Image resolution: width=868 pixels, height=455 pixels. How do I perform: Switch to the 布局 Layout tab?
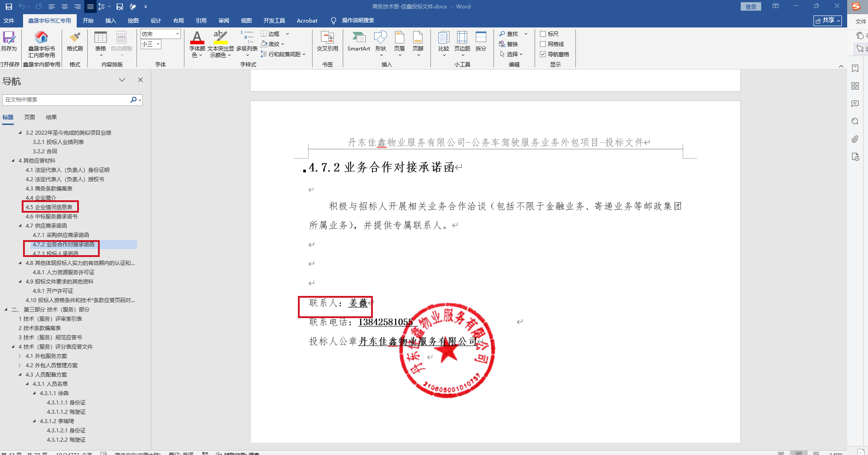(x=179, y=20)
